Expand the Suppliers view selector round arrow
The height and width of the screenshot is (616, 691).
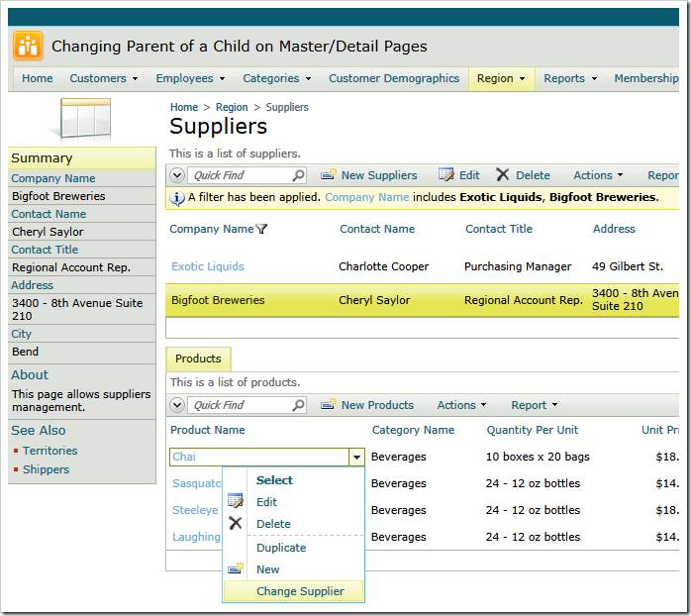178,175
